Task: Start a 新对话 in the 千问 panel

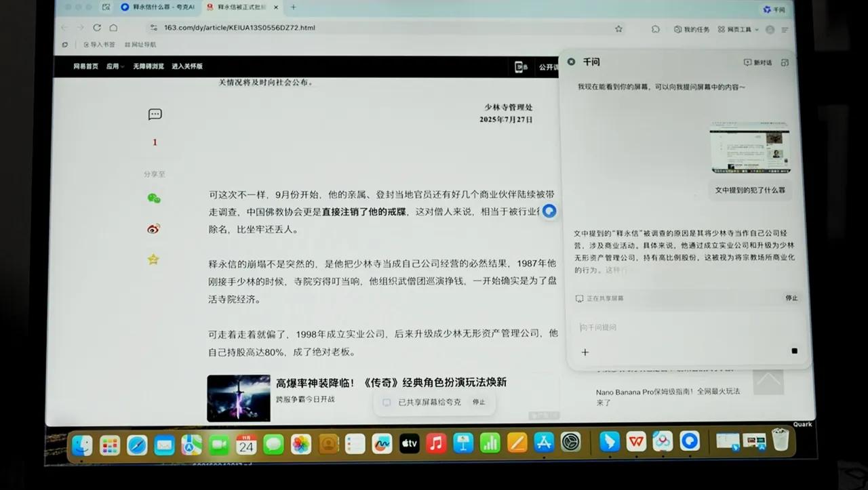Action: [757, 62]
